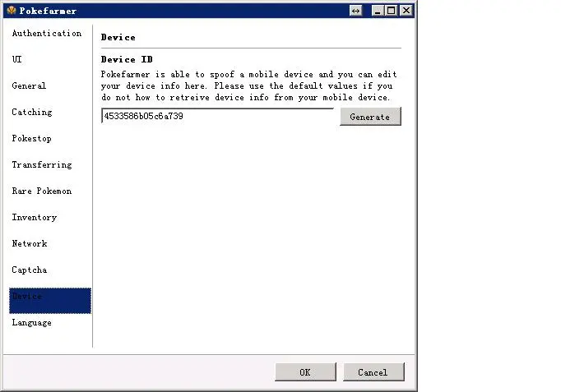Confirm settings with OK button

[x=305, y=372]
